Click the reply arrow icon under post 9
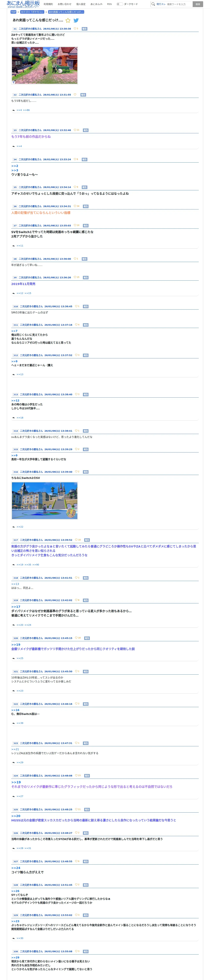Screen dimensions: 210x980 click(14, 293)
